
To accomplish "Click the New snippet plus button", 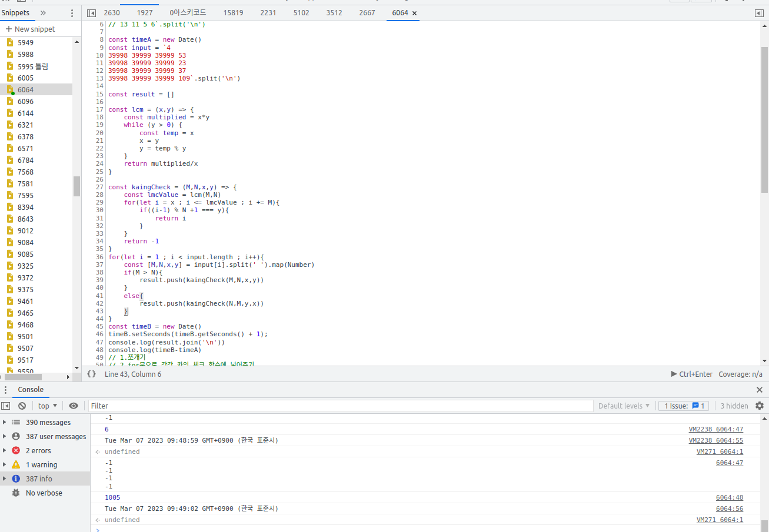I will click(9, 29).
